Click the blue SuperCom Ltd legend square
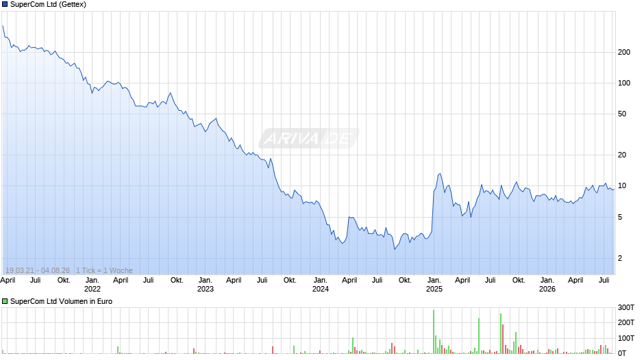 [x=5, y=5]
